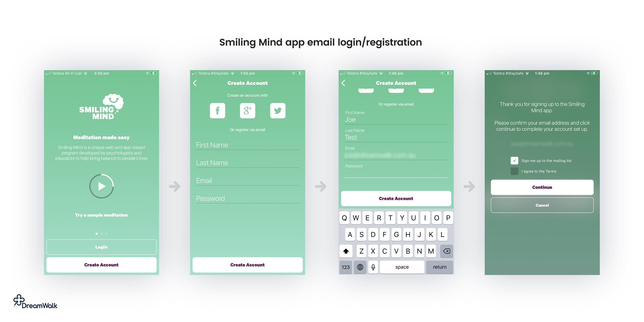
Task: Click the Login button on home screen
Action: point(101,247)
